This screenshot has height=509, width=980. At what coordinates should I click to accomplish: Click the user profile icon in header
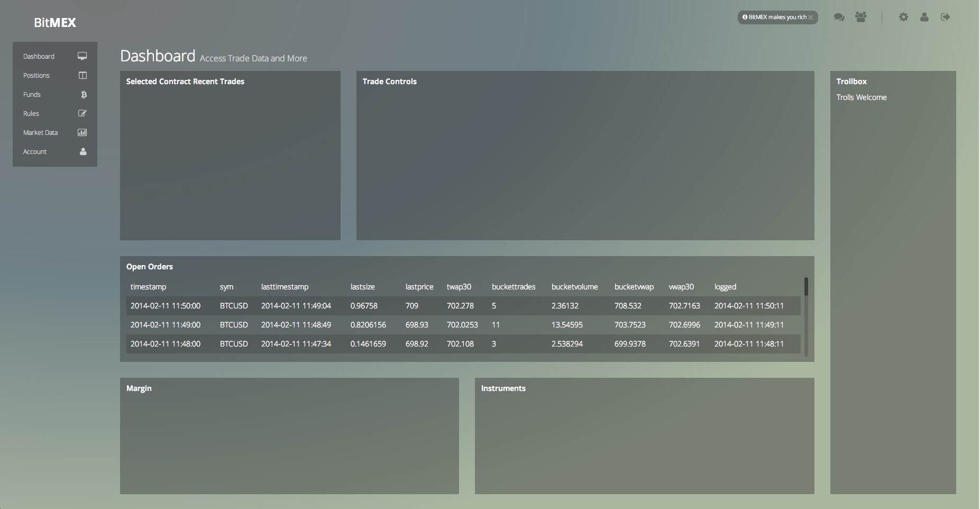924,17
